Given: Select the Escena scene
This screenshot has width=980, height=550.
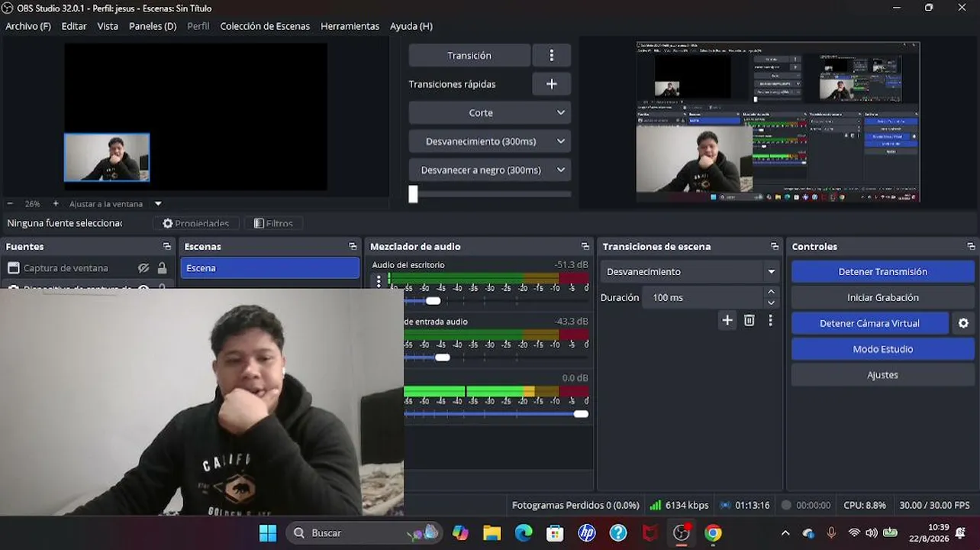Looking at the screenshot, I should pyautogui.click(x=270, y=268).
